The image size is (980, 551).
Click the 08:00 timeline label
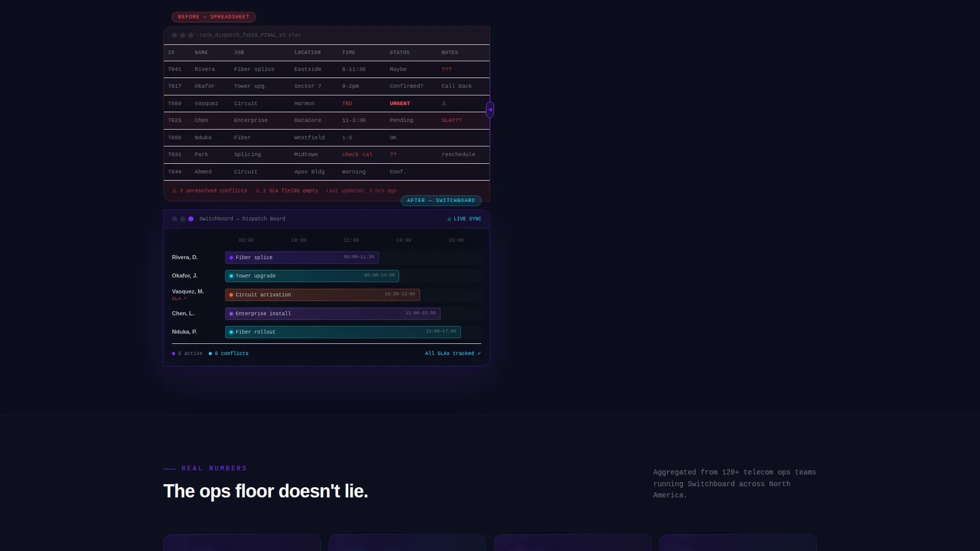(246, 240)
